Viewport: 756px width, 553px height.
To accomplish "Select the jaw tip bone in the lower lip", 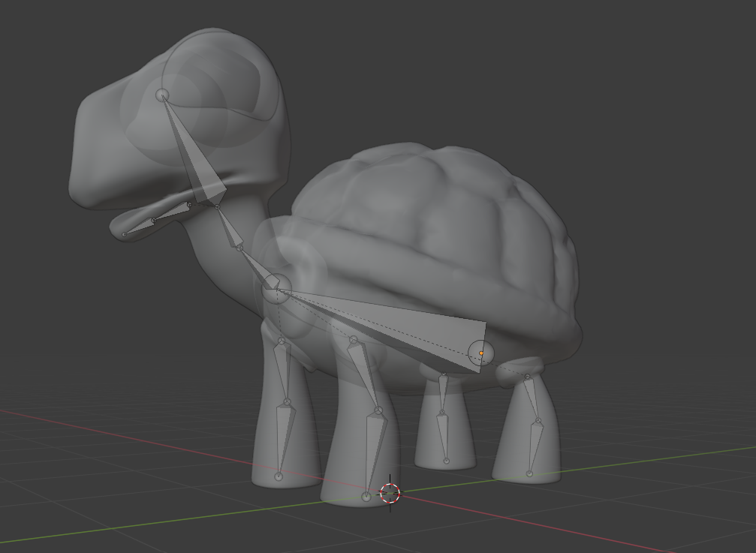I will coord(139,228).
